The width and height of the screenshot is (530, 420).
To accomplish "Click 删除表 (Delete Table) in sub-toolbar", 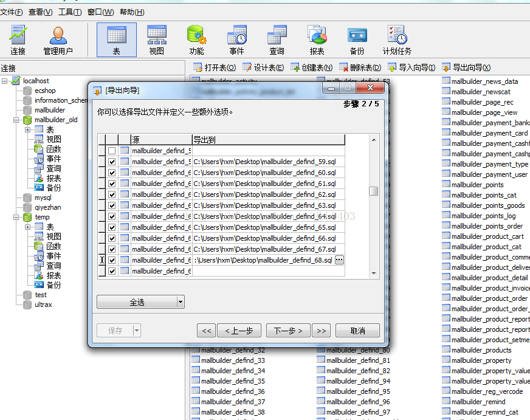I will click(x=360, y=67).
